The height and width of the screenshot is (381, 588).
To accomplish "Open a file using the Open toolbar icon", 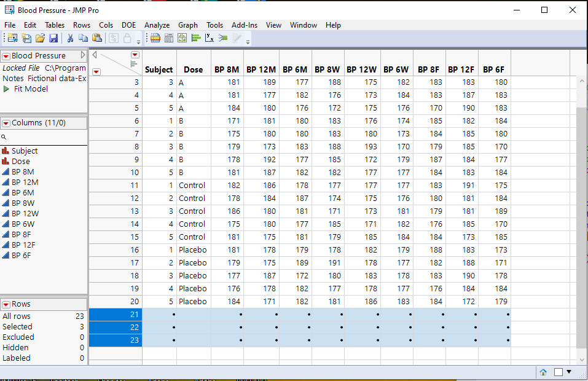I will click(39, 38).
